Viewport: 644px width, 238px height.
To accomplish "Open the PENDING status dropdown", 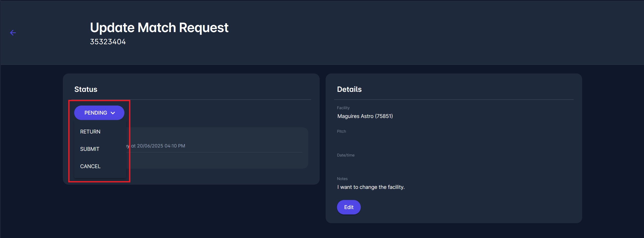I will click(99, 113).
